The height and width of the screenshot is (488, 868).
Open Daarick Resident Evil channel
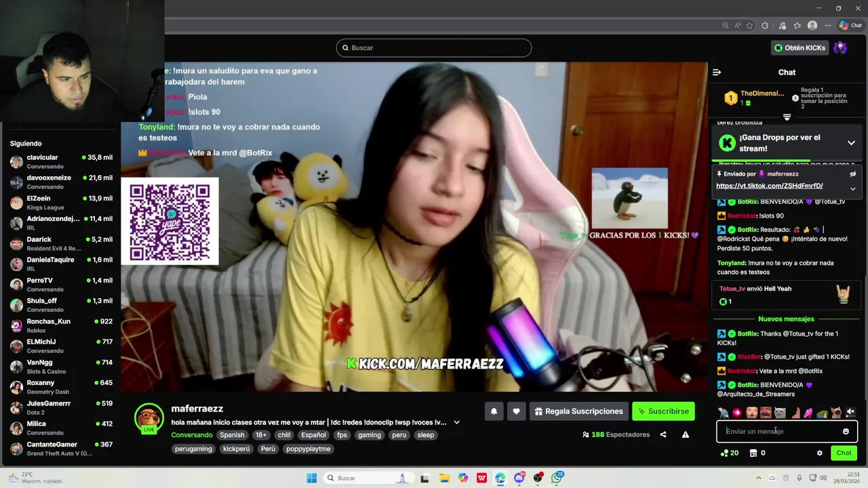tap(61, 243)
